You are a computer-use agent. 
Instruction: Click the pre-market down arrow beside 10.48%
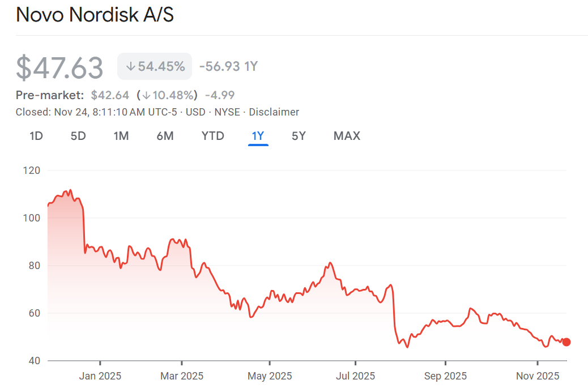pyautogui.click(x=146, y=95)
